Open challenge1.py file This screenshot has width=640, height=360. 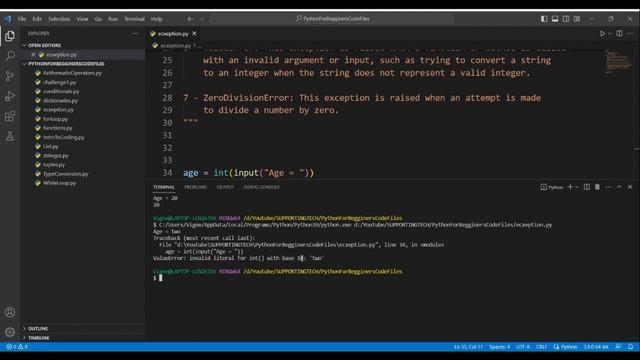pyautogui.click(x=60, y=82)
